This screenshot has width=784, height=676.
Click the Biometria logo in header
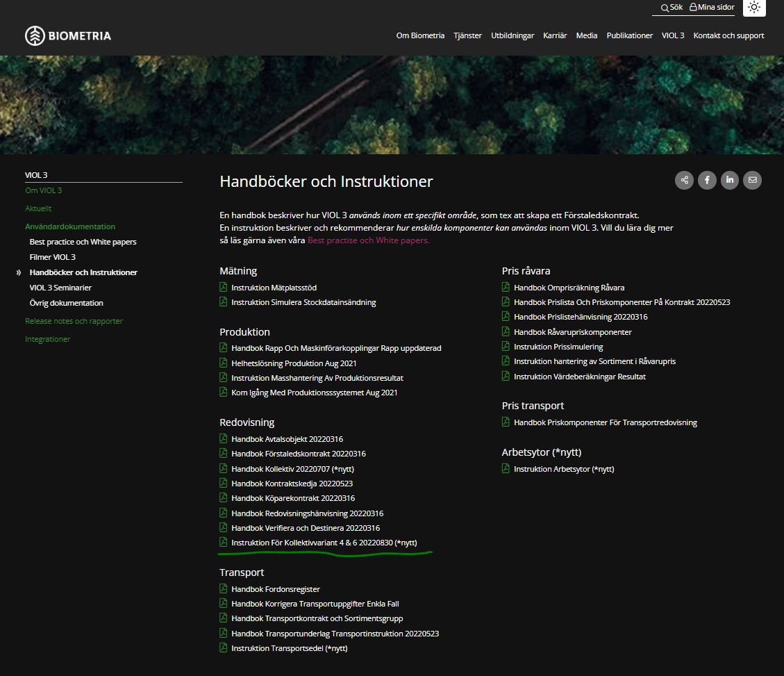(68, 35)
